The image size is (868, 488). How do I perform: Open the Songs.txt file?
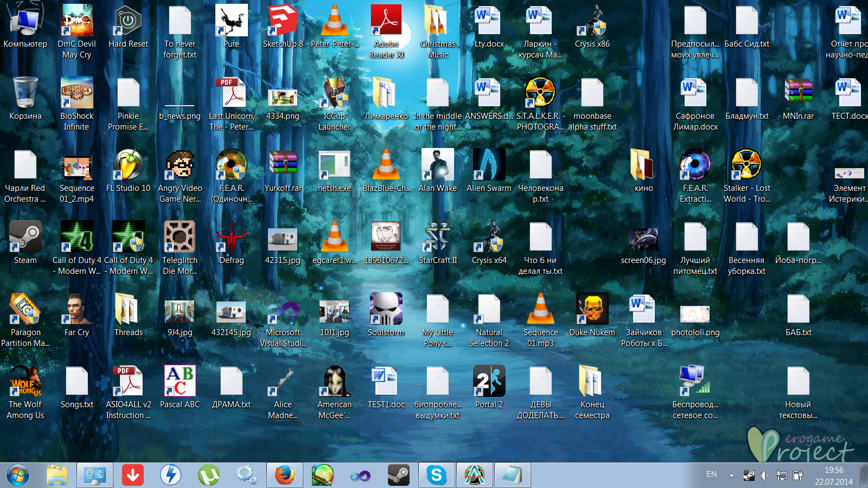[x=76, y=387]
